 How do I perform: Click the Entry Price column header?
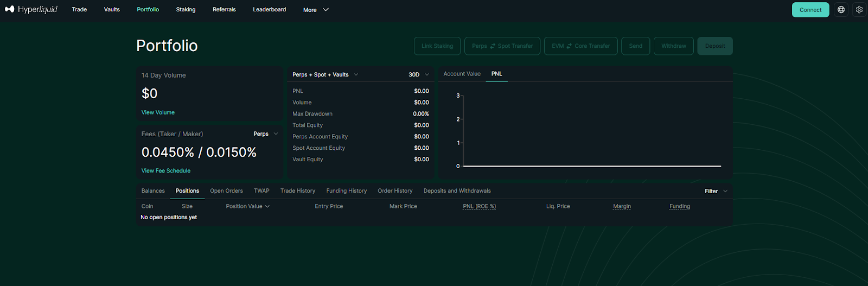pos(329,206)
